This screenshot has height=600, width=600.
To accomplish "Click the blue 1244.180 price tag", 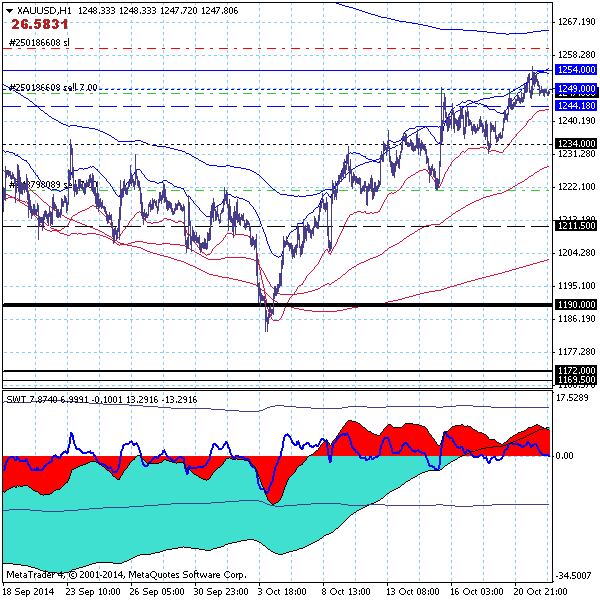I will point(576,106).
